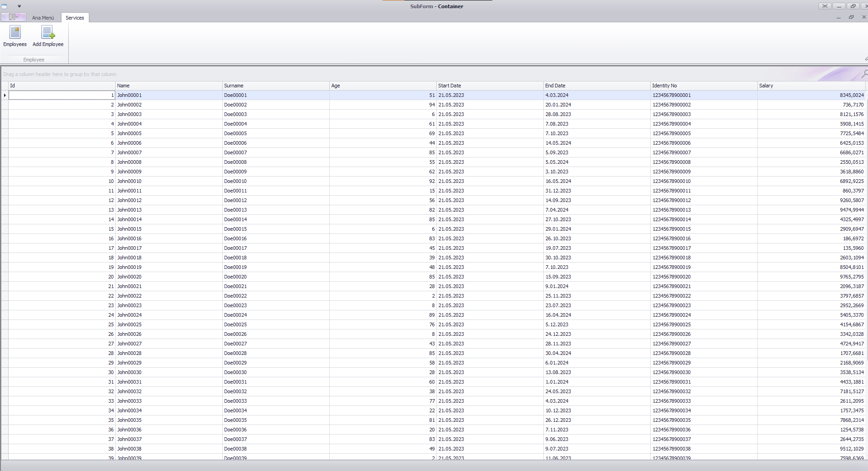Expand the quick access toolbar customization arrow
This screenshot has height=471, width=868.
pyautogui.click(x=19, y=6)
